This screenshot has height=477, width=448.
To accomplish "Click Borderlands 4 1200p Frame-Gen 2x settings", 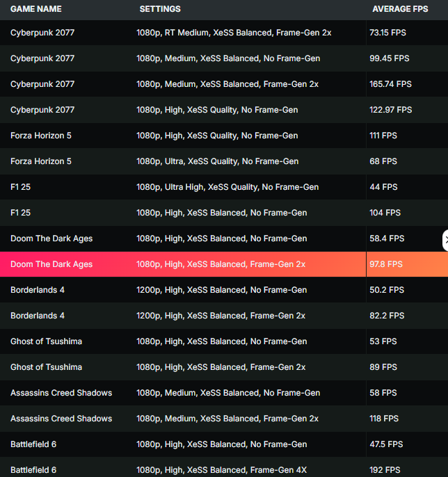I will (221, 316).
